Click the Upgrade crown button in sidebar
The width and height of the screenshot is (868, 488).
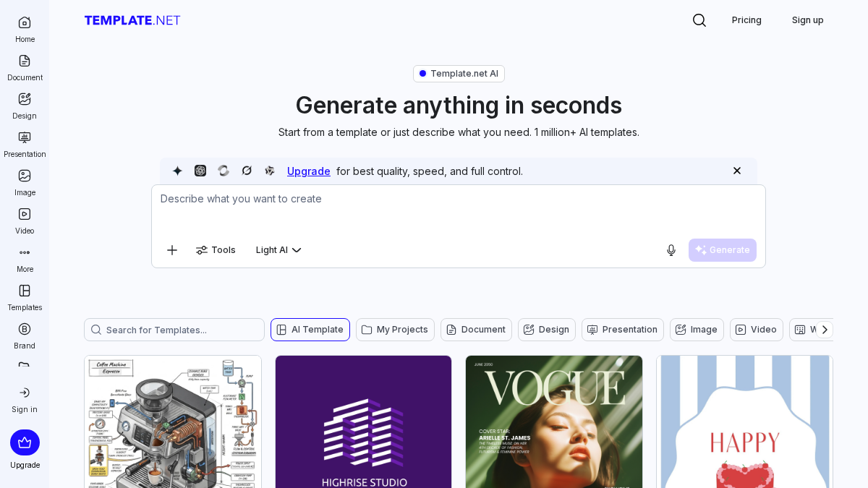(x=25, y=442)
